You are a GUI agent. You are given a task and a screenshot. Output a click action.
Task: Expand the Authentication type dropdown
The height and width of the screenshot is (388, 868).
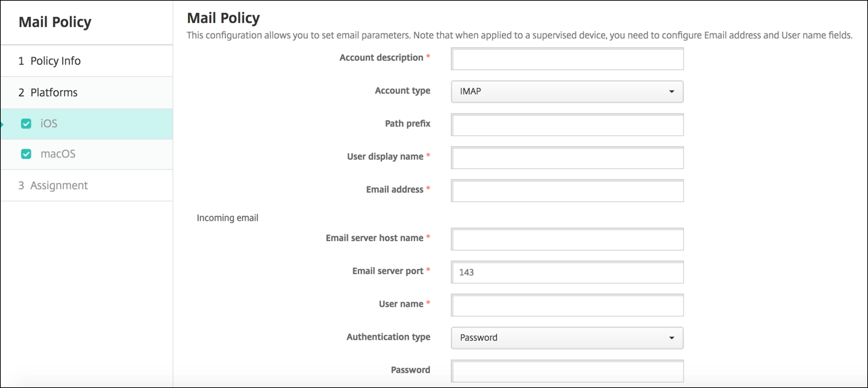[x=567, y=338]
